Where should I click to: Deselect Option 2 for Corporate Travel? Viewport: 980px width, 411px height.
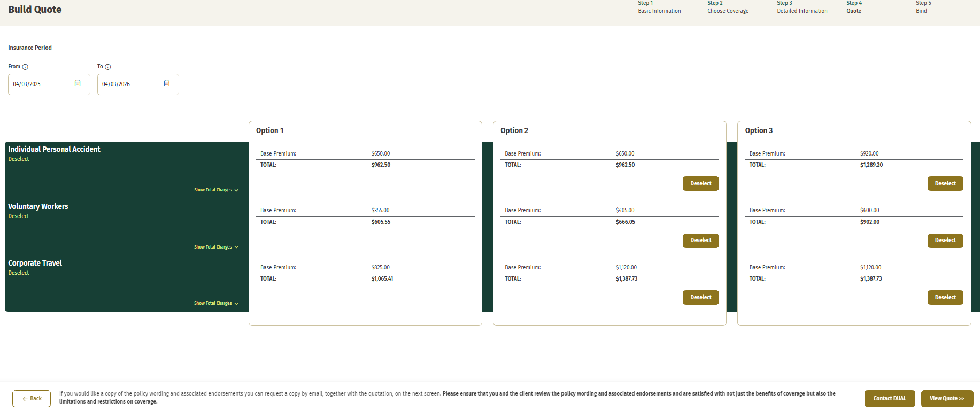700,297
